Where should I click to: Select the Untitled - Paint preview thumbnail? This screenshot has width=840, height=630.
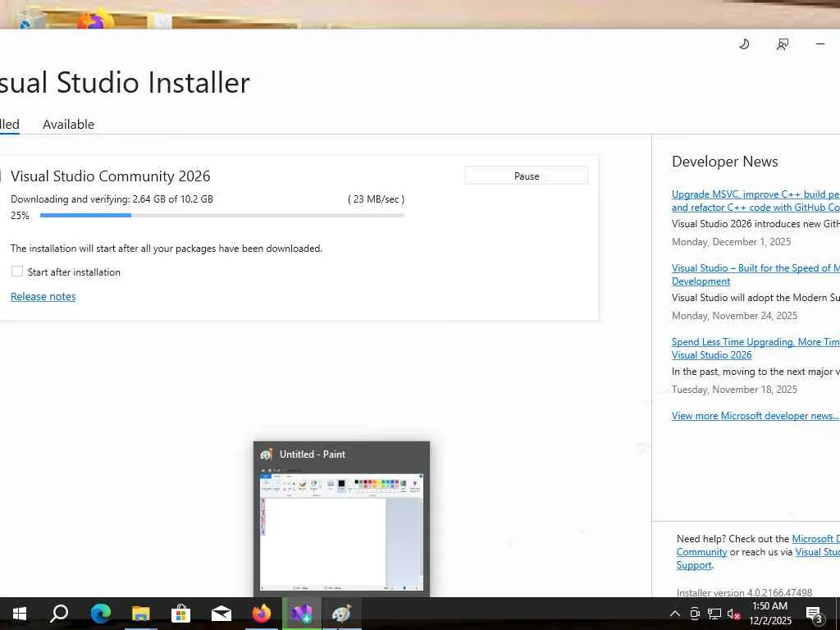click(341, 531)
